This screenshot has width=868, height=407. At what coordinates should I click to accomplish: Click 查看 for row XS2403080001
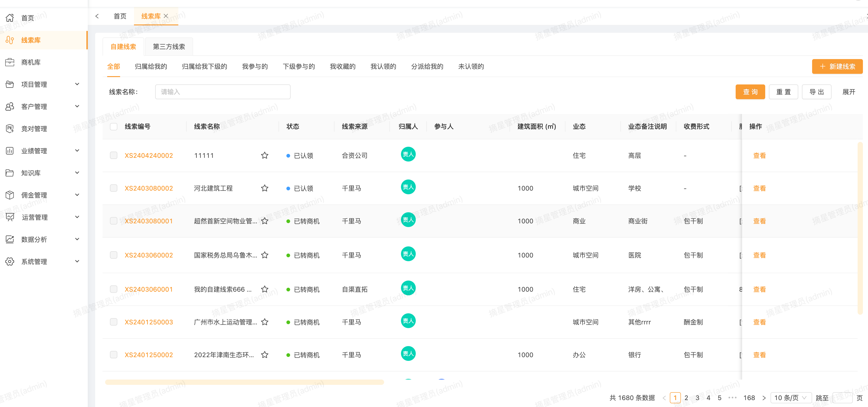tap(759, 221)
